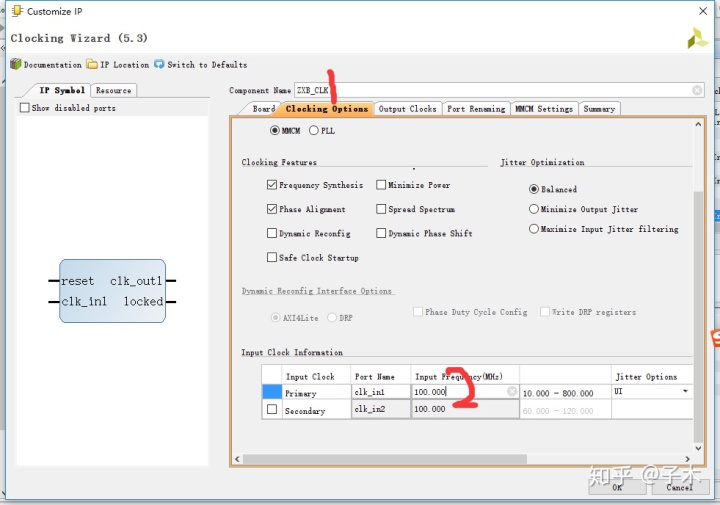This screenshot has height=505, width=720.
Task: Enable Minimize Power checkbox
Action: [x=381, y=185]
